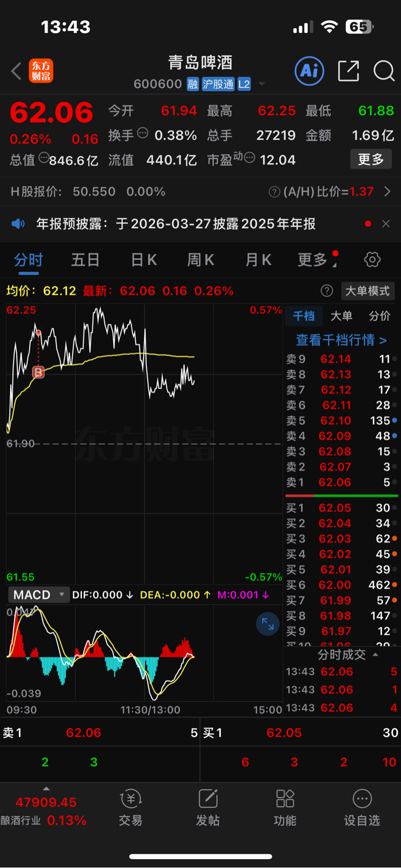The height and width of the screenshot is (868, 401).
Task: Tap the latest trade 13:43 62.06 5 row
Action: [x=341, y=672]
